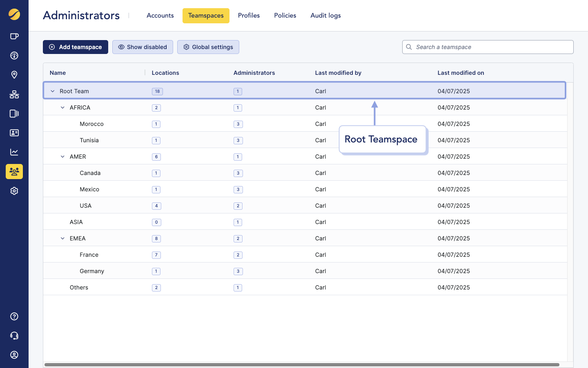Screen dimensions: 588x368
Task: Collapse the EMEA teamspace group
Action: coord(62,238)
